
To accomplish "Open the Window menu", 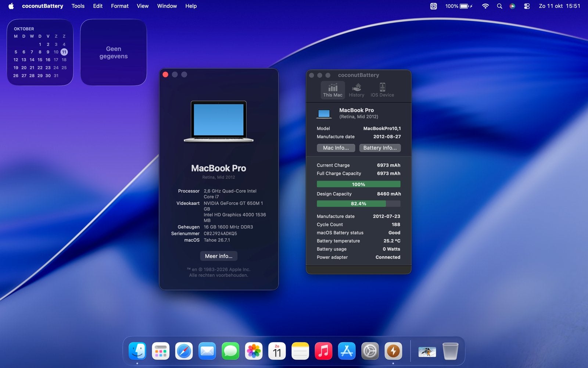I will coord(167,6).
